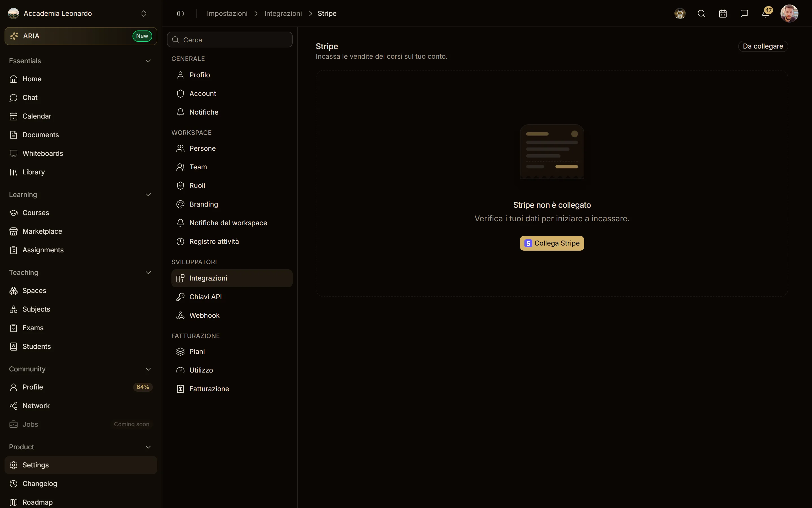Open Chiavi API settings
Viewport: 812px width, 508px height.
[232, 297]
